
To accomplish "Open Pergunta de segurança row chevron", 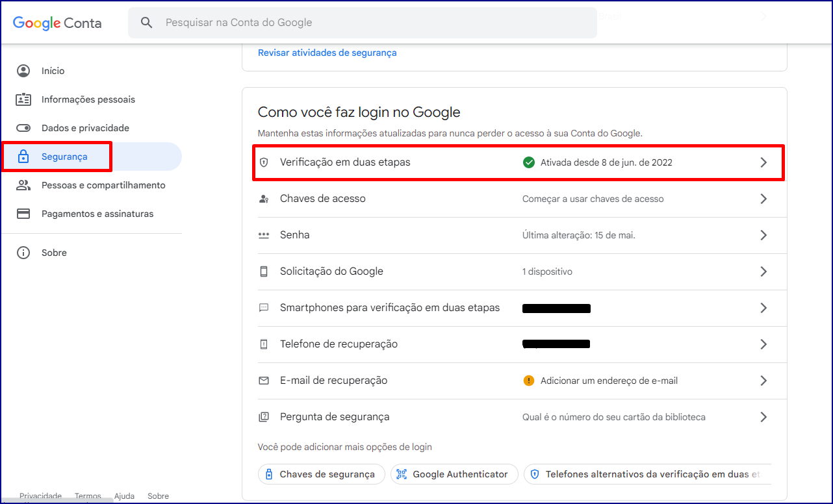I will (763, 417).
